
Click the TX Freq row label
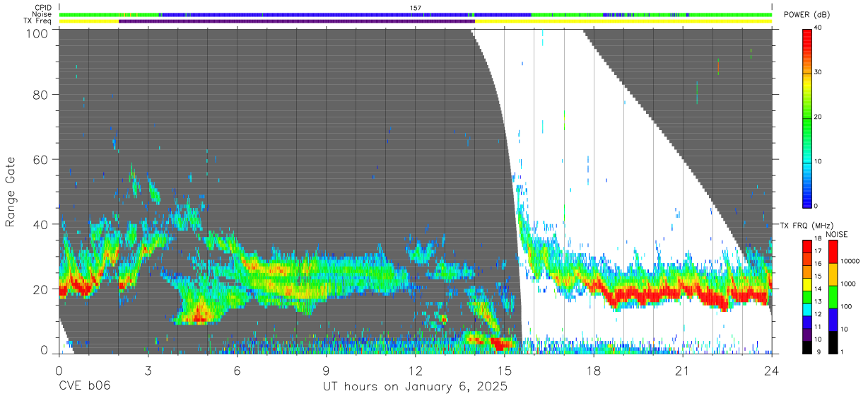point(38,21)
